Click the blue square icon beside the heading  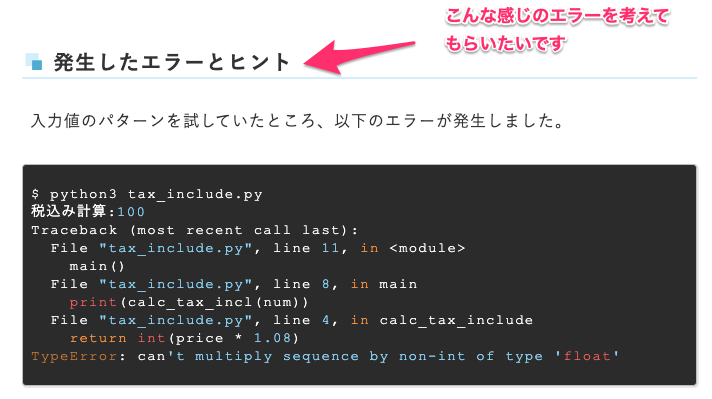pos(34,62)
